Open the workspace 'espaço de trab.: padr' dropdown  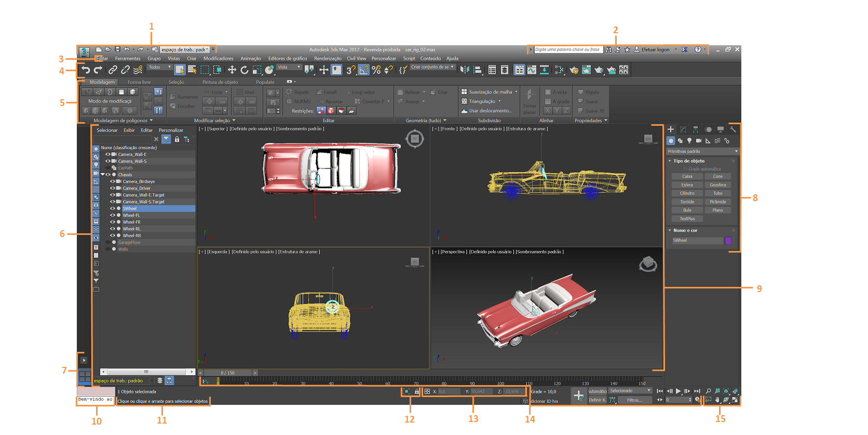point(184,49)
